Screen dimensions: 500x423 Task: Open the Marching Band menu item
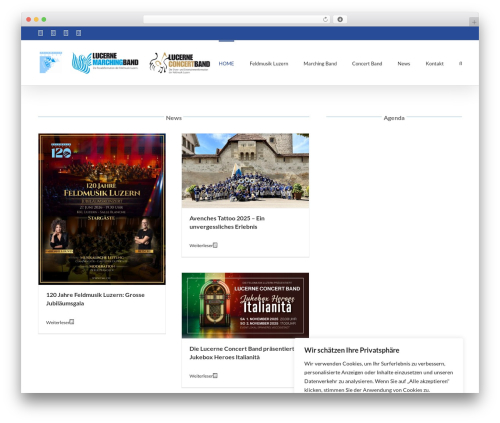[x=320, y=63]
